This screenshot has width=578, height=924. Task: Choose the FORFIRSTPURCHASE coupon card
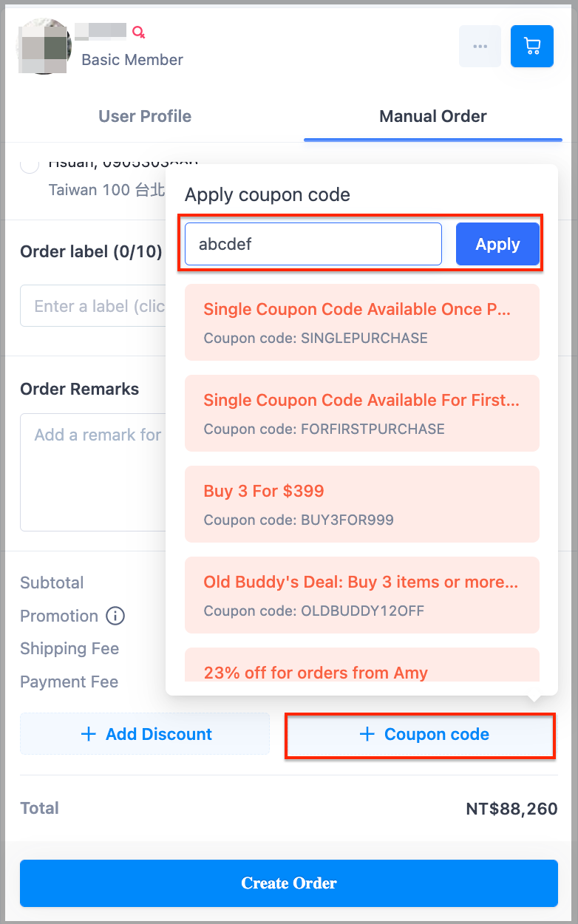pyautogui.click(x=362, y=413)
